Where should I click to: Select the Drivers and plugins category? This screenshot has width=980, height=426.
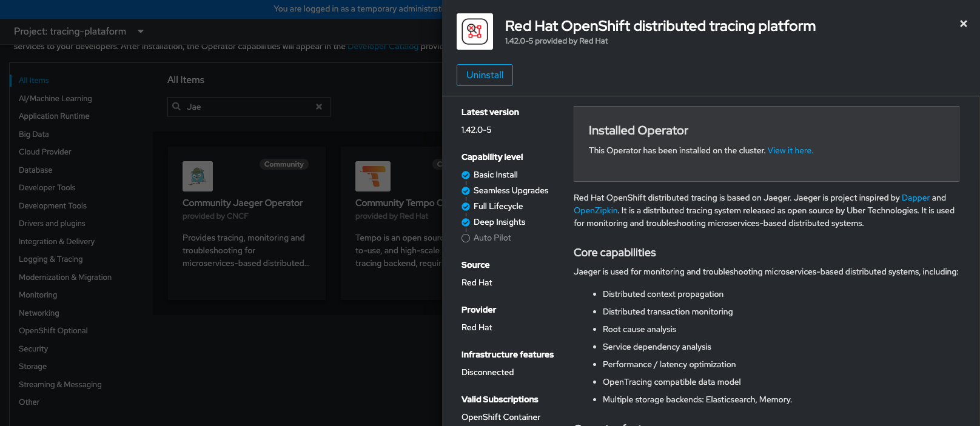[x=52, y=224]
